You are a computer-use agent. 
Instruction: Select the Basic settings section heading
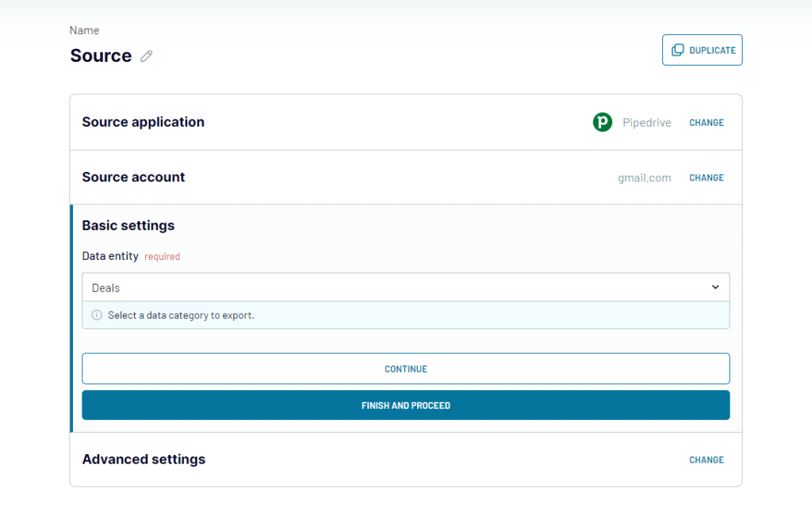point(128,226)
